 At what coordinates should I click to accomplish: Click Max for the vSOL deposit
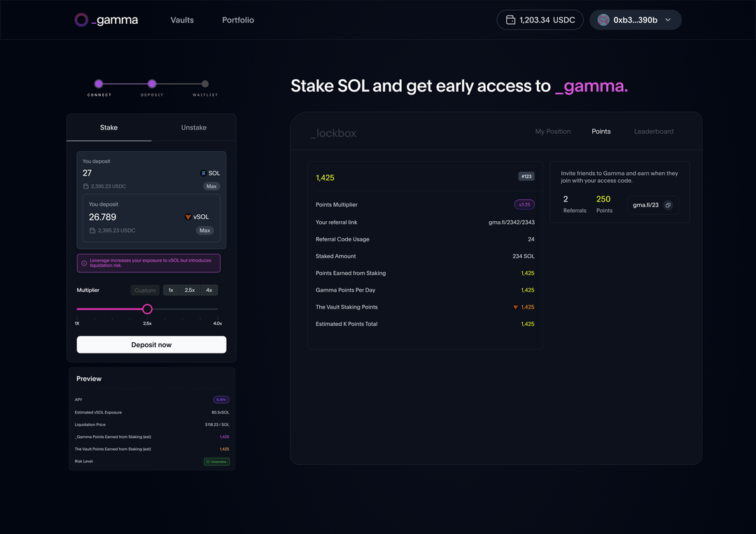205,230
